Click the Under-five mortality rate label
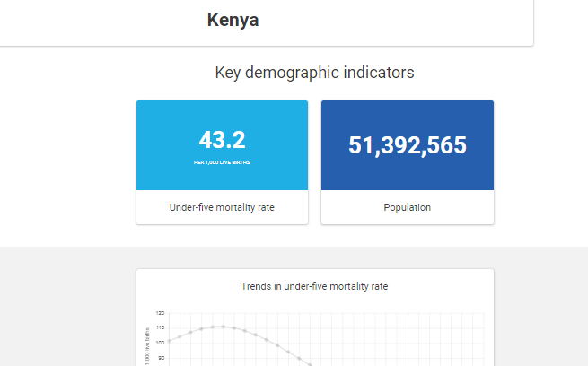 tap(222, 207)
